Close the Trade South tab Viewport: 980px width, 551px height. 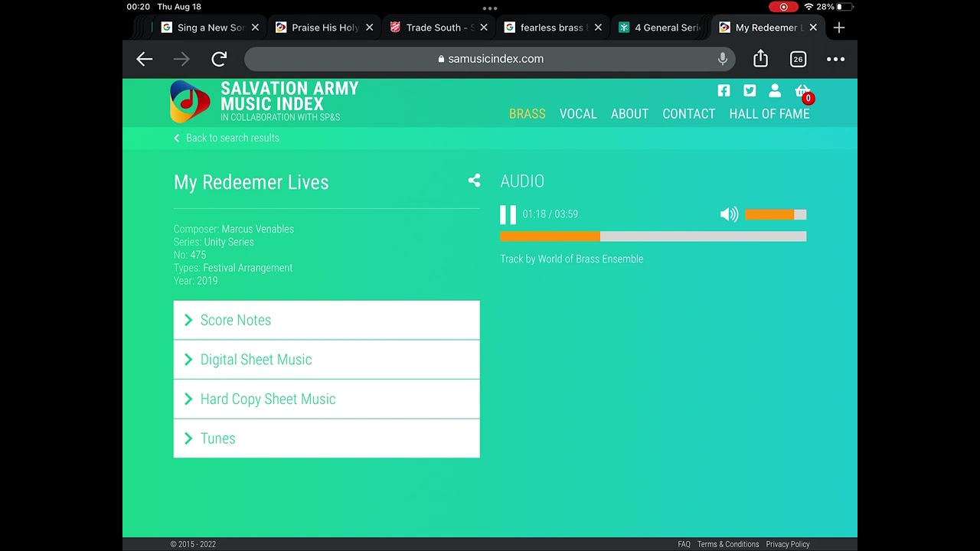click(484, 28)
